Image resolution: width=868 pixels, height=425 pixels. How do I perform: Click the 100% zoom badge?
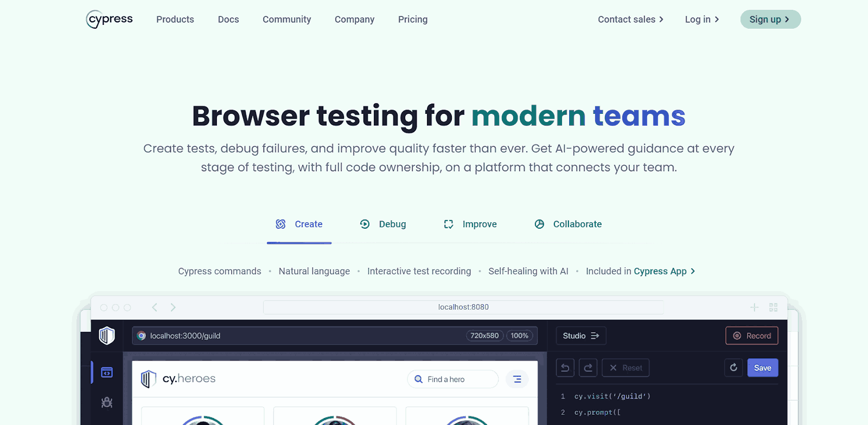pos(519,336)
